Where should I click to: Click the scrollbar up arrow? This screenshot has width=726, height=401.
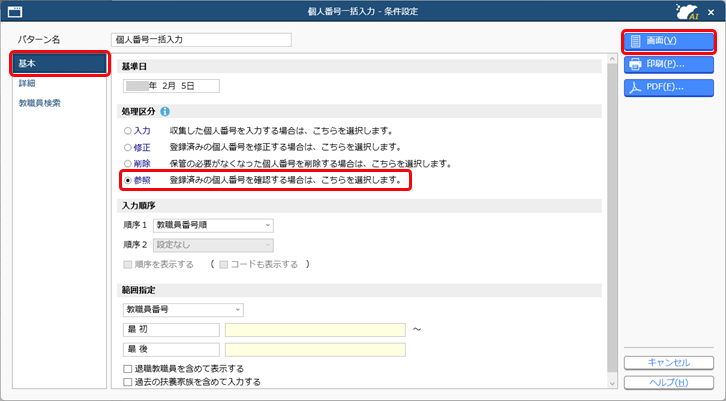click(x=612, y=59)
